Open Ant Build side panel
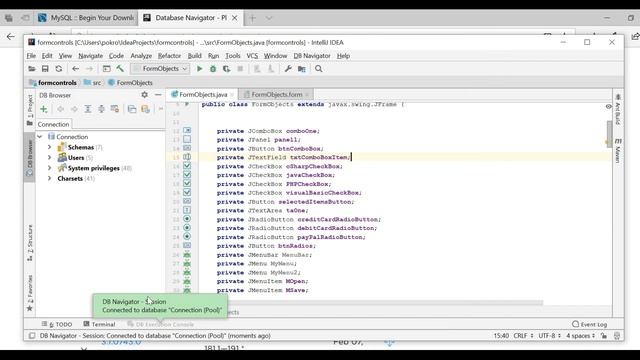 tap(618, 109)
